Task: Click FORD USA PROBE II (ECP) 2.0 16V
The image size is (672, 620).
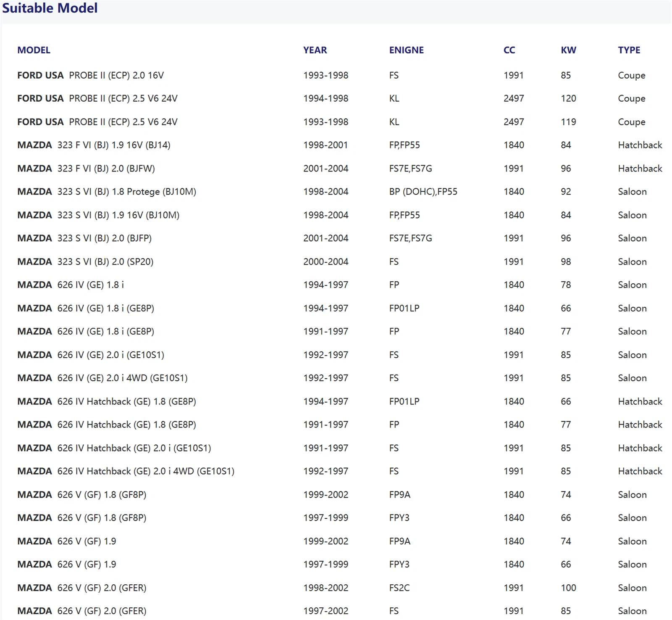Action: coord(90,75)
